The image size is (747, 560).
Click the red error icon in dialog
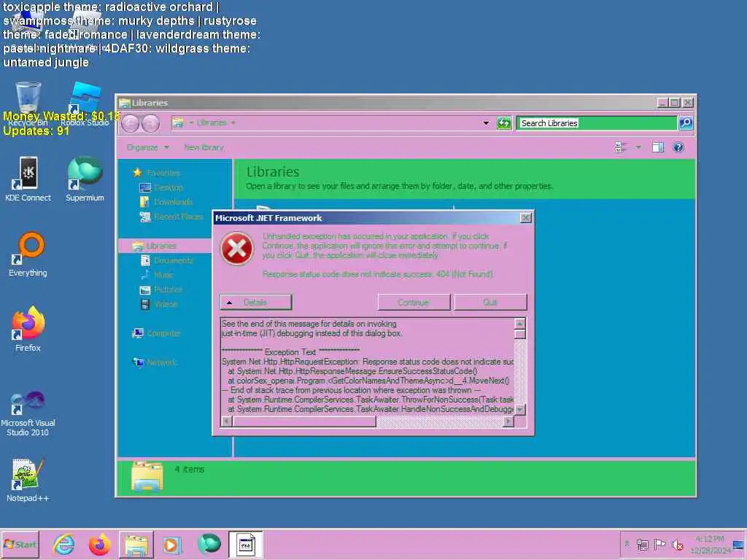tap(237, 249)
